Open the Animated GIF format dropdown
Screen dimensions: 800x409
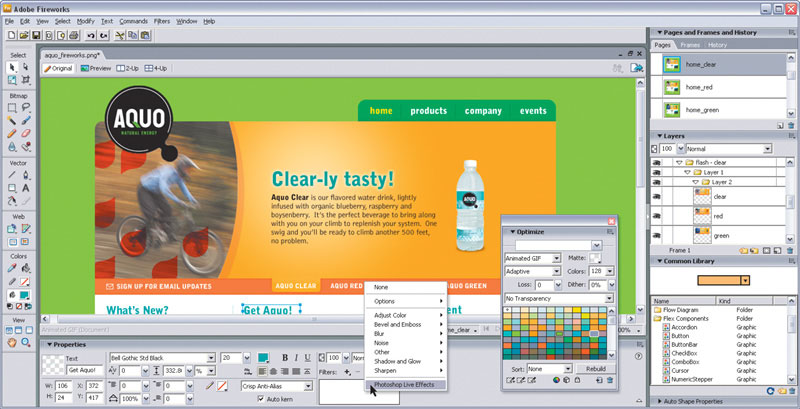557,259
